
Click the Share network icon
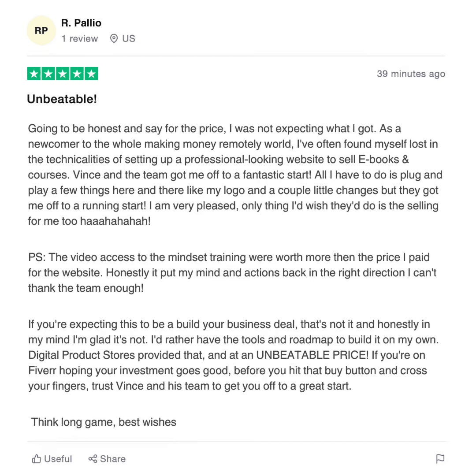click(x=93, y=459)
